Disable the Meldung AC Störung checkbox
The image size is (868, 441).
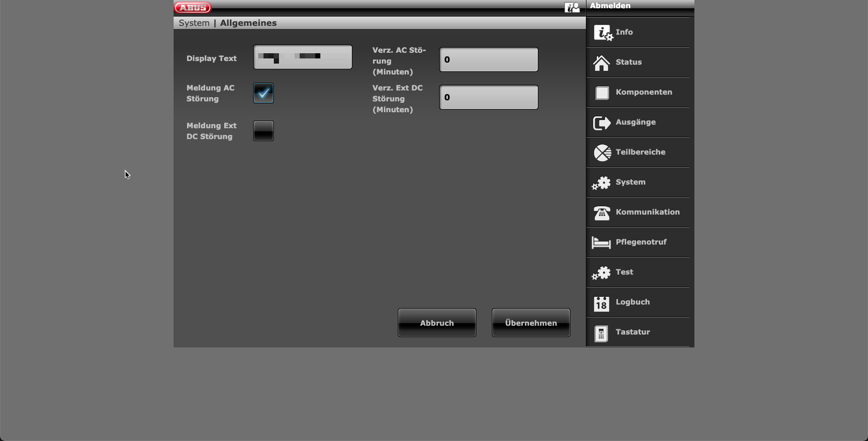(x=263, y=93)
